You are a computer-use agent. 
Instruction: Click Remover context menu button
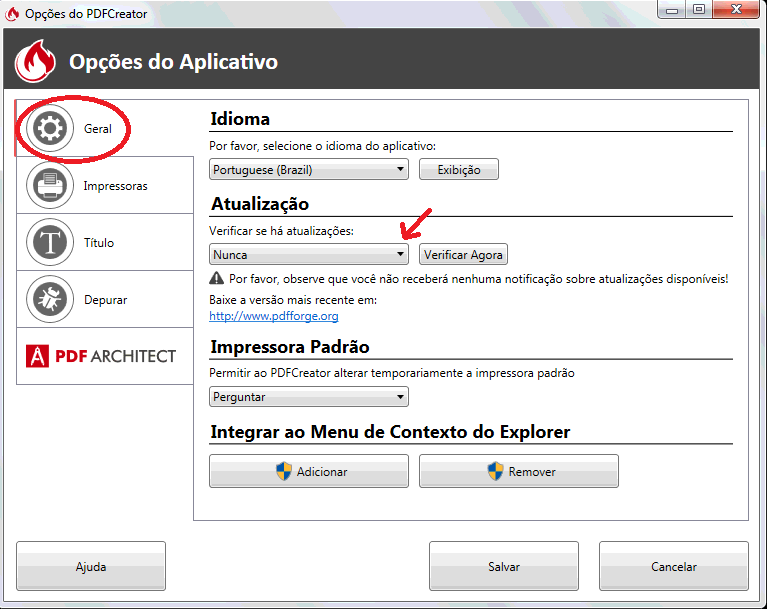coord(519,471)
